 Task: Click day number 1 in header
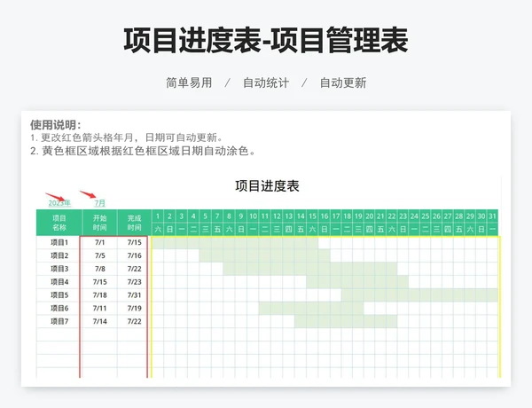click(x=158, y=216)
